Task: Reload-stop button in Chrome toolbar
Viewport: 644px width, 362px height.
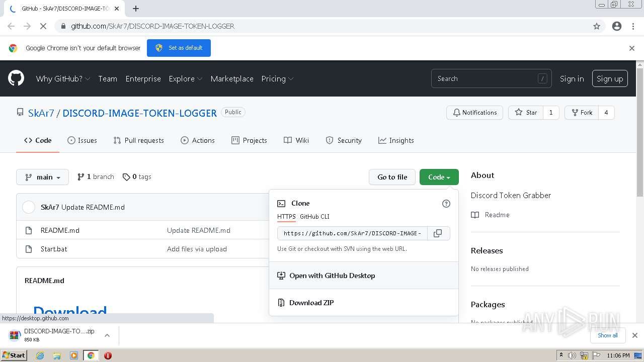Action: coord(44,26)
